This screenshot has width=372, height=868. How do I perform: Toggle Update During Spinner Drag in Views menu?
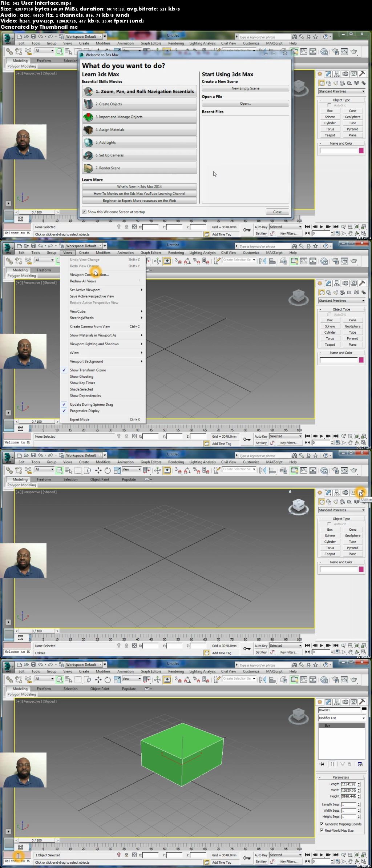click(103, 405)
